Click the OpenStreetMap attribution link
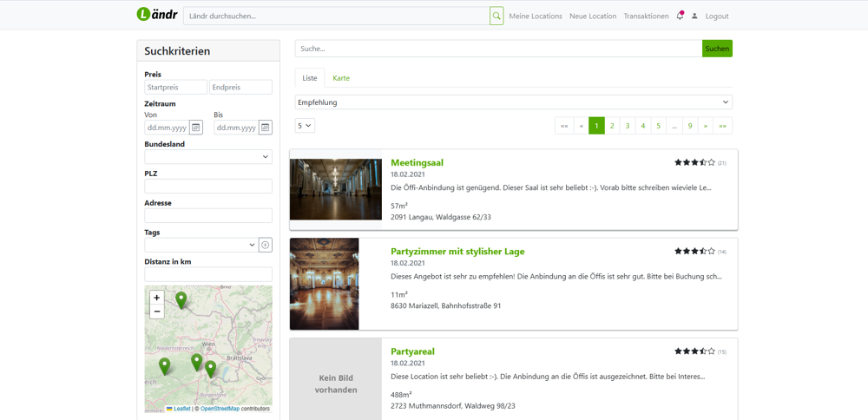This screenshot has height=420, width=868. [220, 409]
